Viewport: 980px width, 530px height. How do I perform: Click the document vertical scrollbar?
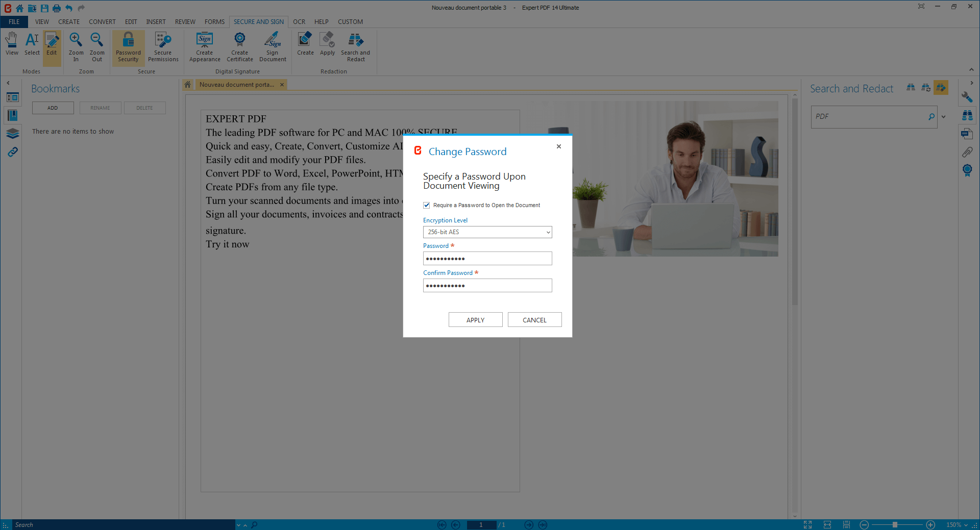tap(795, 201)
